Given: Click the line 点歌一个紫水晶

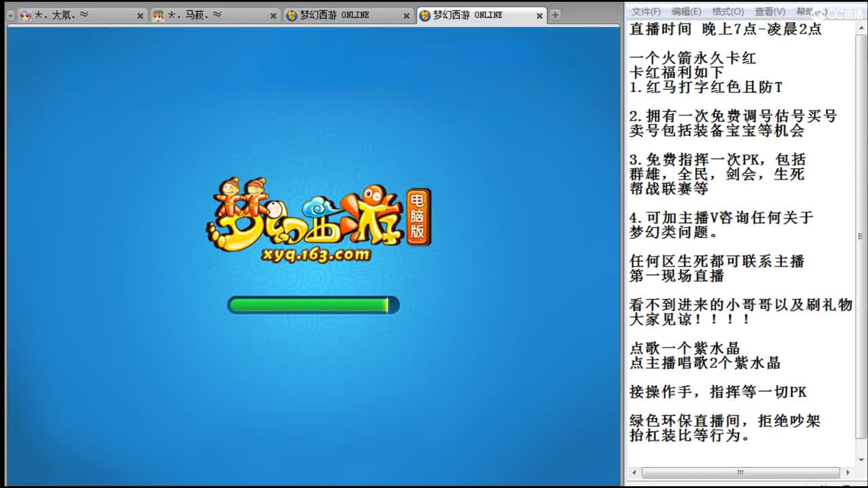Looking at the screenshot, I should coord(685,348).
